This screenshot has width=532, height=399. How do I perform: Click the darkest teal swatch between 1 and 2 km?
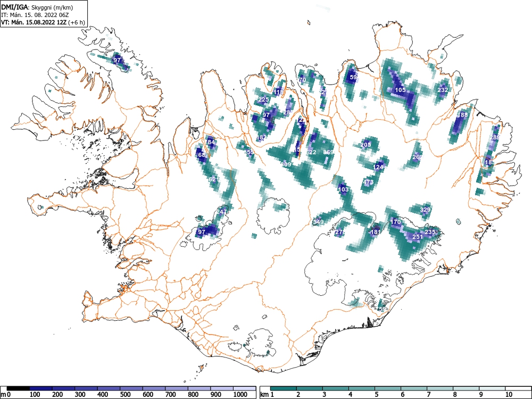point(284,388)
